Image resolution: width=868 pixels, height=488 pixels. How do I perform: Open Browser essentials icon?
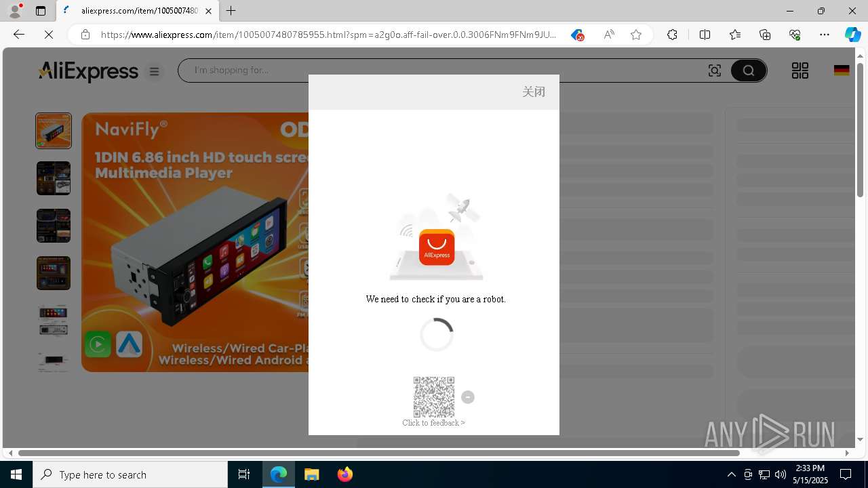tap(795, 35)
